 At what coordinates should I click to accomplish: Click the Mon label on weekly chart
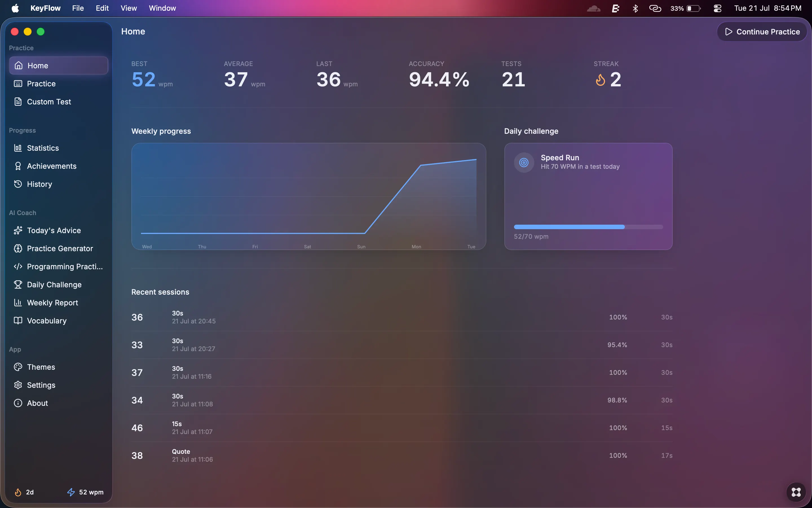416,247
